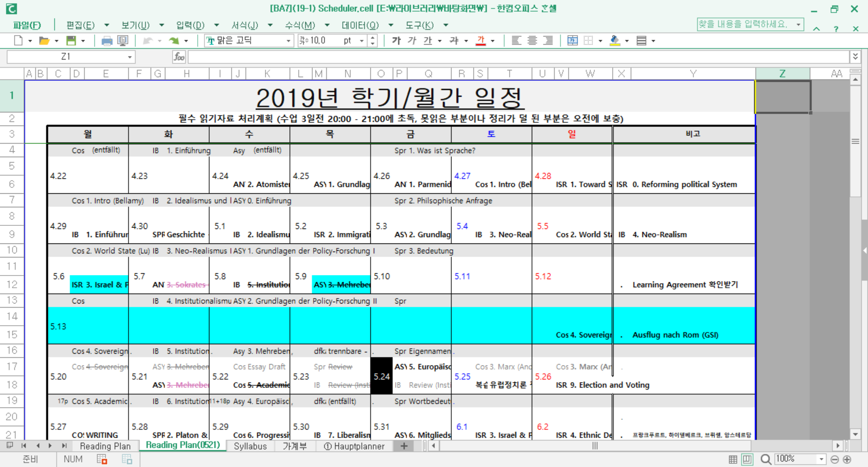Click the horizontal scrollbar right arrow
This screenshot has width=868, height=467.
point(838,446)
